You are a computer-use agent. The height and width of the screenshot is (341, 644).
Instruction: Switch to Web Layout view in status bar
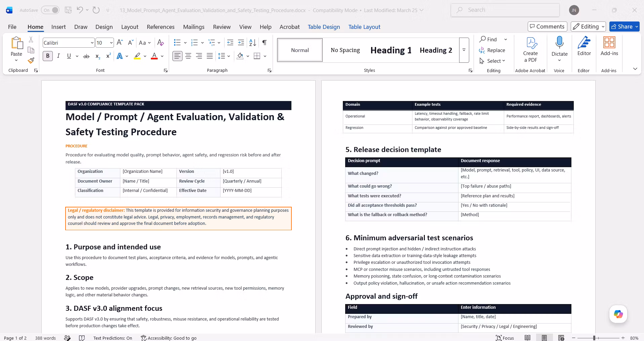[x=561, y=338]
